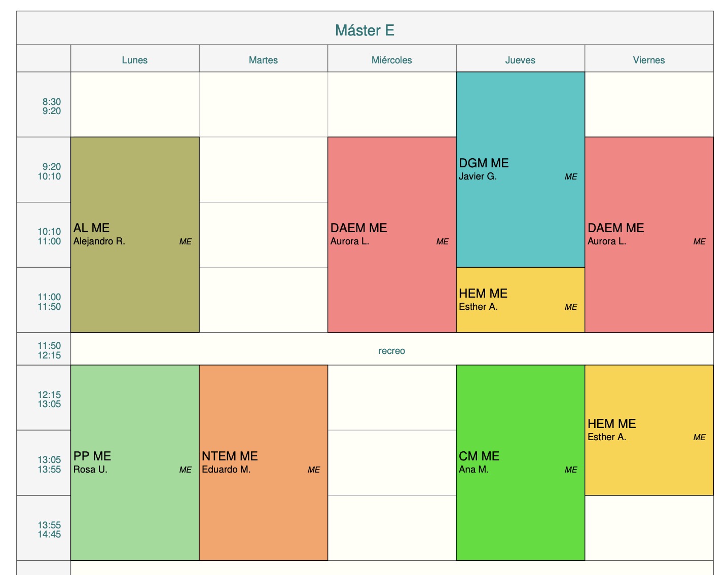Open the NTEM ME class by Eduardo M.
Viewport: 728px width, 575px height.
(263, 462)
